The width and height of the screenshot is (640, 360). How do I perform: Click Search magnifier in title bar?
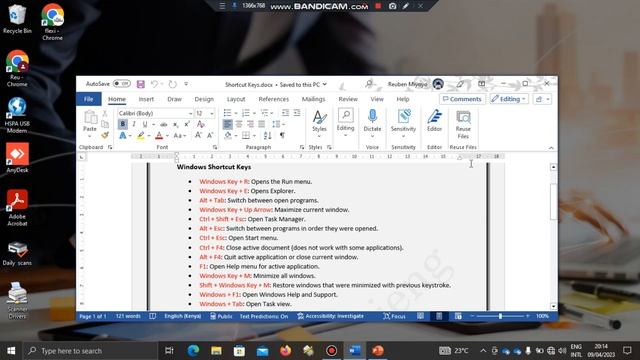369,84
